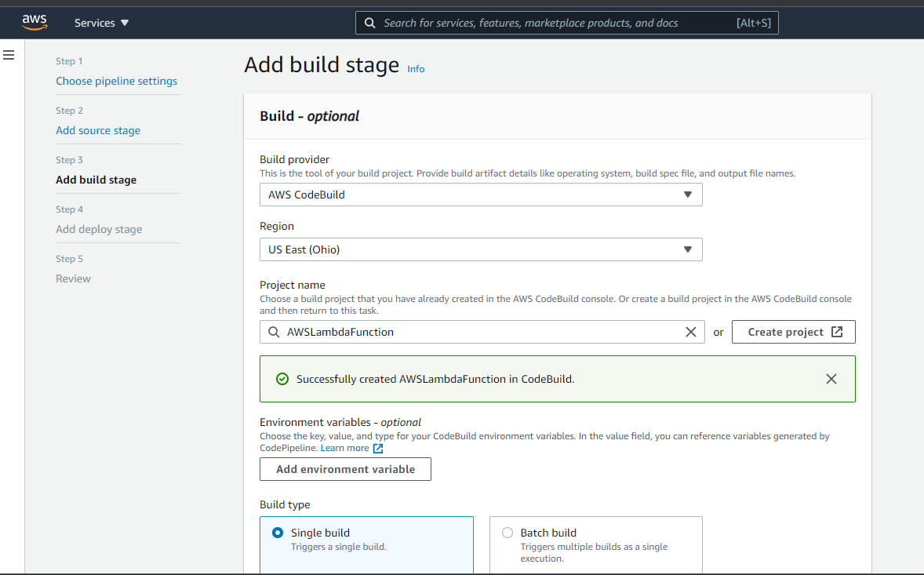
Task: Select the Single build radio option
Action: [278, 533]
